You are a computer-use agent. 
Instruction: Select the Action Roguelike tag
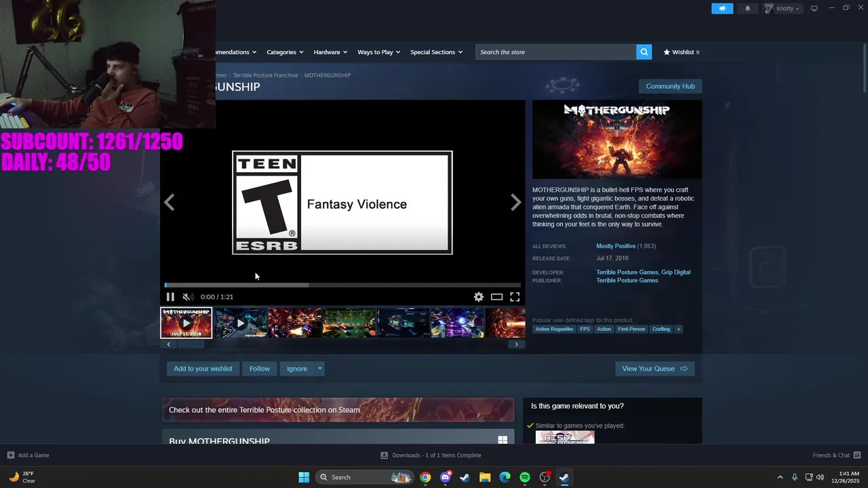coord(554,329)
